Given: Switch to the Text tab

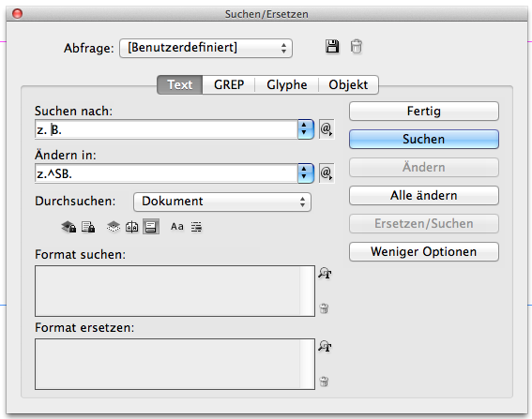Looking at the screenshot, I should [x=180, y=84].
